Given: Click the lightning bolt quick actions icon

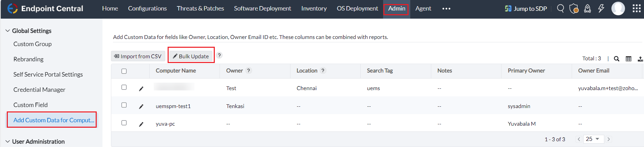Looking at the screenshot, I should click(x=601, y=8).
